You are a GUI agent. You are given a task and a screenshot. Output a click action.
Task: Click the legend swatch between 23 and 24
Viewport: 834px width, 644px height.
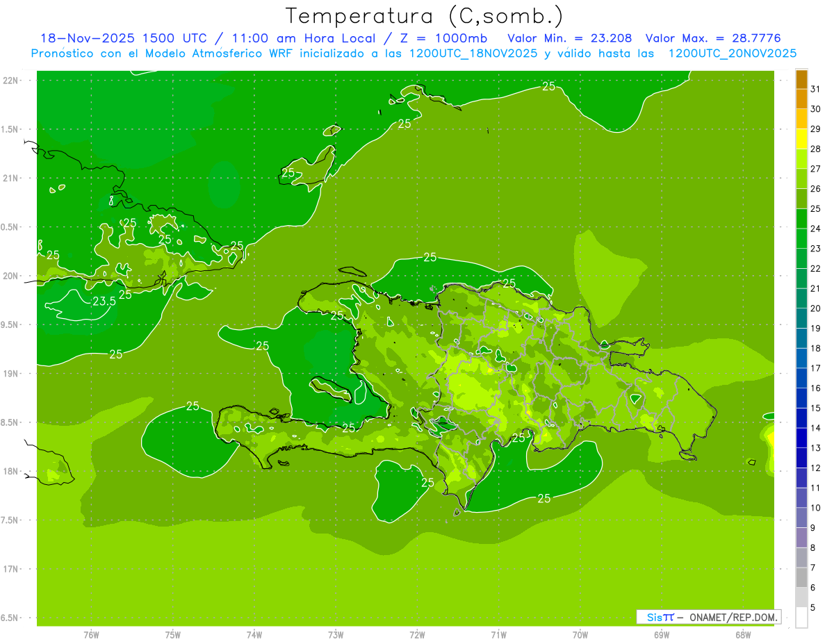(801, 238)
